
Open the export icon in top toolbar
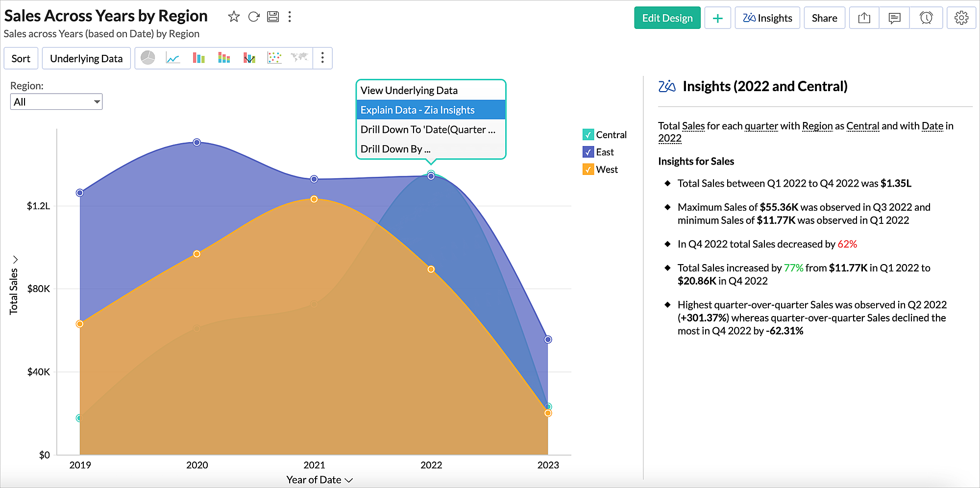864,18
